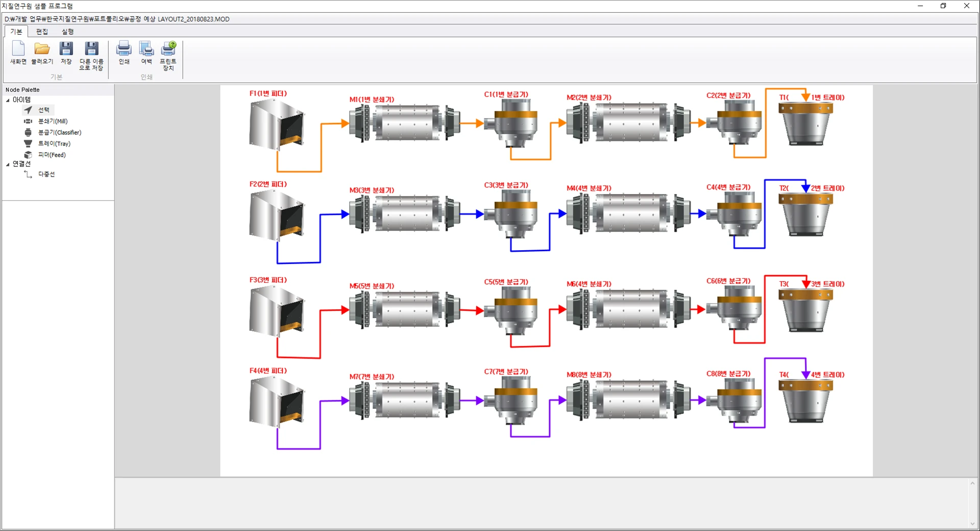Select the F2 feeder node
The image size is (980, 531).
(277, 215)
